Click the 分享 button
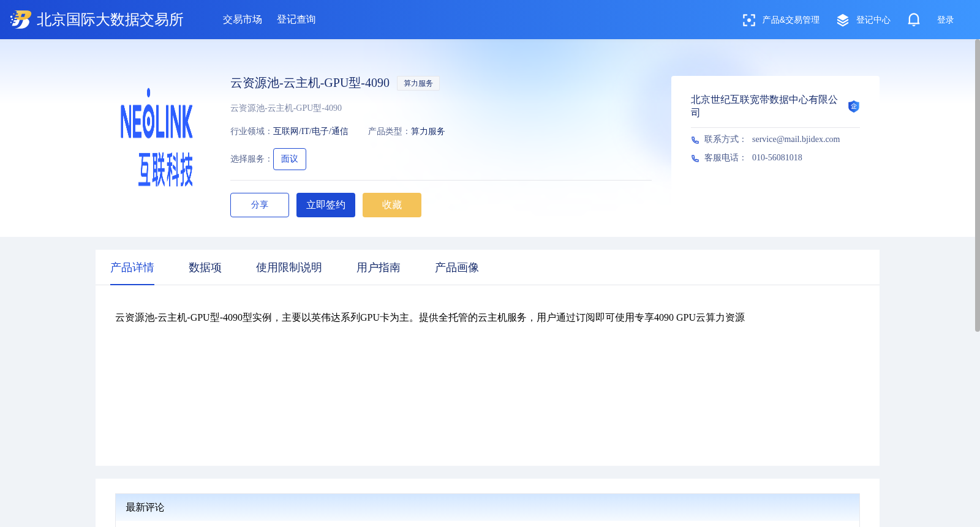This screenshot has width=980, height=527. click(x=260, y=205)
